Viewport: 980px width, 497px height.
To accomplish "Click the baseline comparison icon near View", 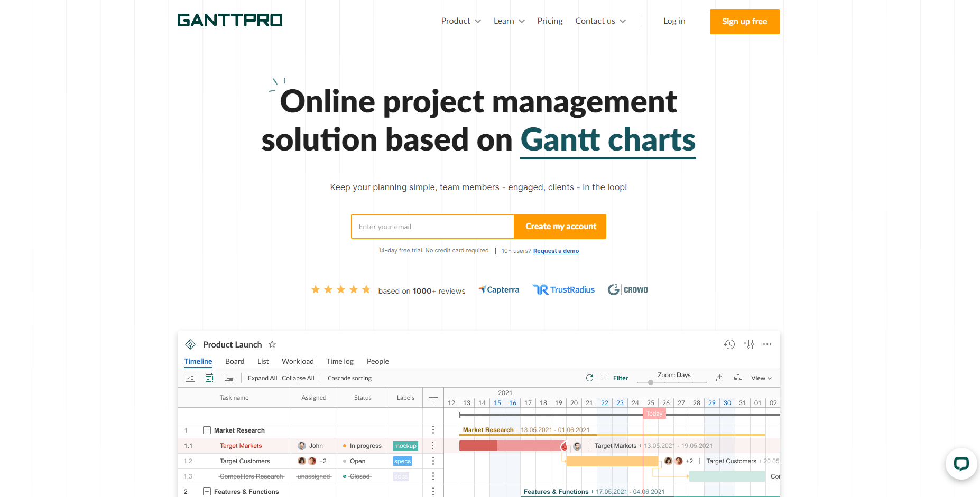I will (x=738, y=378).
